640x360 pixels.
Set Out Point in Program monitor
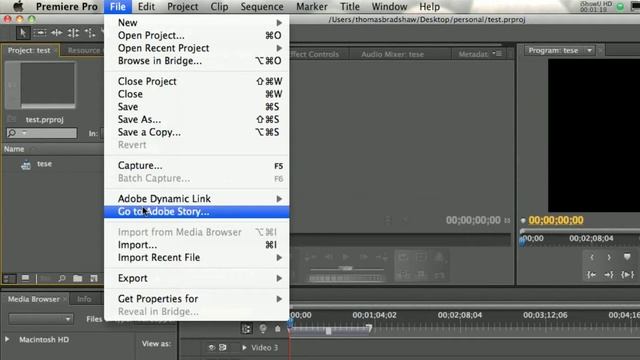pyautogui.click(x=609, y=257)
